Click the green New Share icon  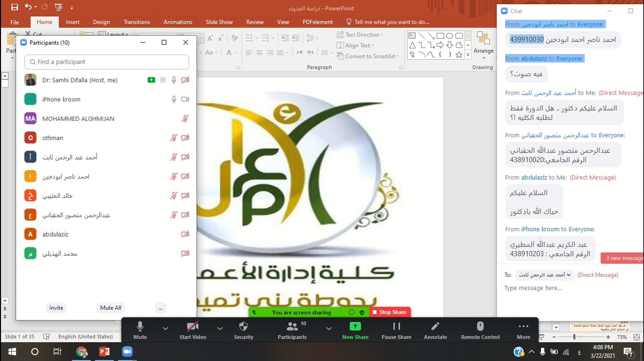tap(355, 327)
